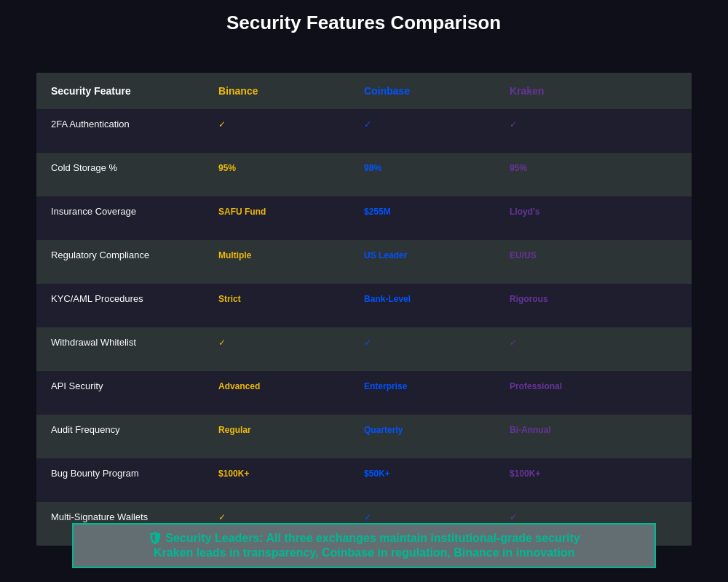Click Kraken Withdrawal Whitelist checkmark
728x582 pixels.
click(x=513, y=343)
